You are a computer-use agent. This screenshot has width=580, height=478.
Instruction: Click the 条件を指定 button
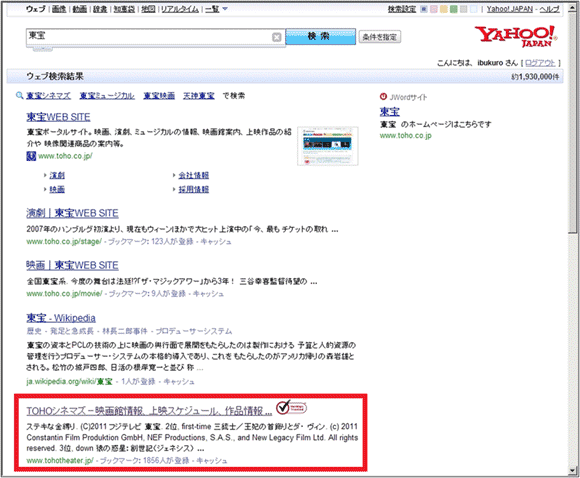(x=380, y=37)
